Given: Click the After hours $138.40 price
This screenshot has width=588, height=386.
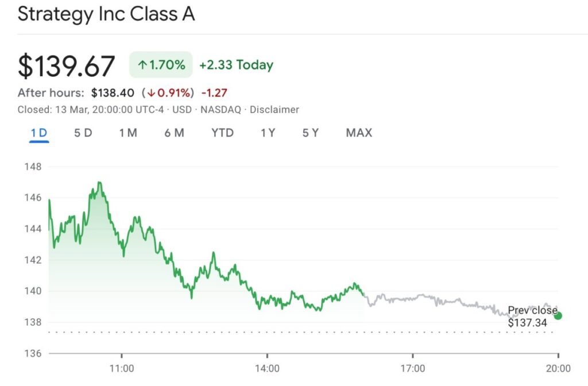Looking at the screenshot, I should (113, 93).
